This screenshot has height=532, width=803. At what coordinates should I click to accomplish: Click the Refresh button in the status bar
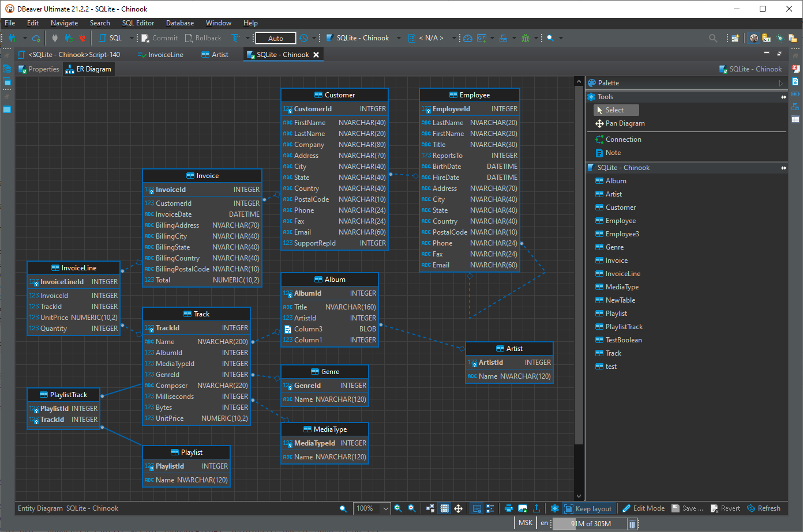765,508
